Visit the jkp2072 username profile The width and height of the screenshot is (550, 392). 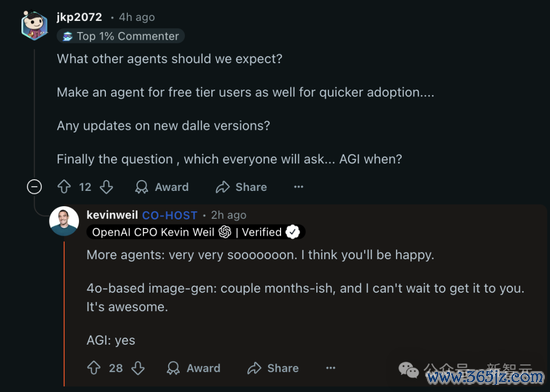(x=79, y=17)
